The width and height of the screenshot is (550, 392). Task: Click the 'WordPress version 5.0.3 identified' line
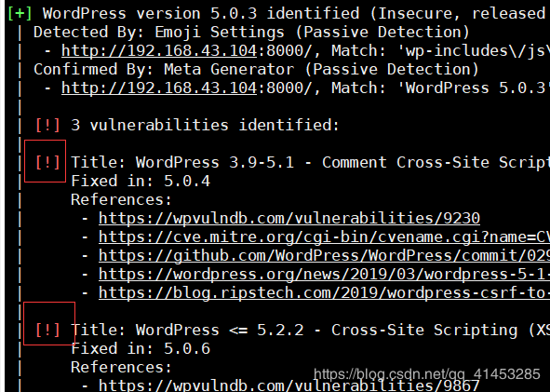[x=201, y=14]
